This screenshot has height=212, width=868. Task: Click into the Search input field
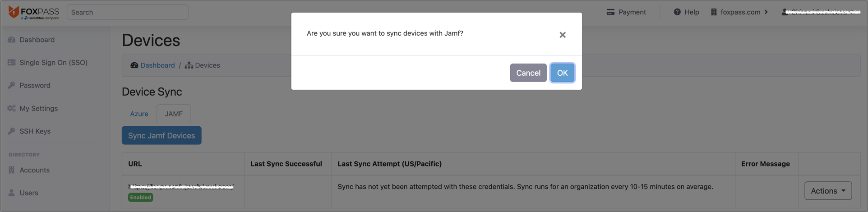pos(128,12)
